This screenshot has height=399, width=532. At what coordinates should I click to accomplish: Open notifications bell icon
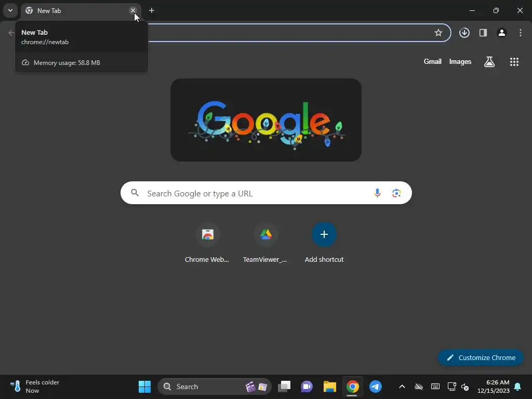(x=518, y=387)
